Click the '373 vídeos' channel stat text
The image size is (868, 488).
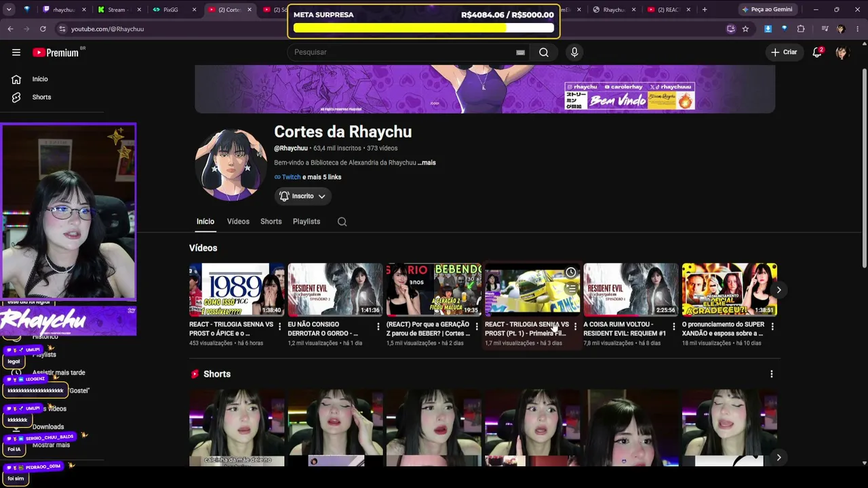point(382,148)
